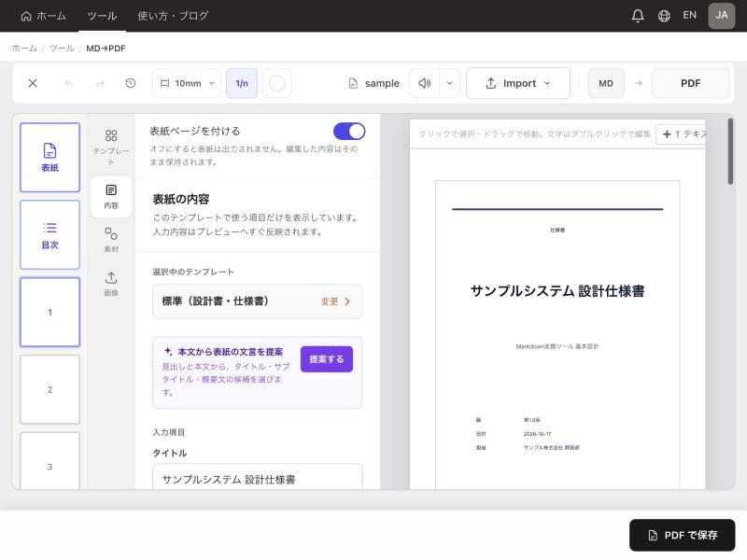Click the date value 2026-10-17
Image resolution: width=747 pixels, height=560 pixels.
click(x=537, y=434)
